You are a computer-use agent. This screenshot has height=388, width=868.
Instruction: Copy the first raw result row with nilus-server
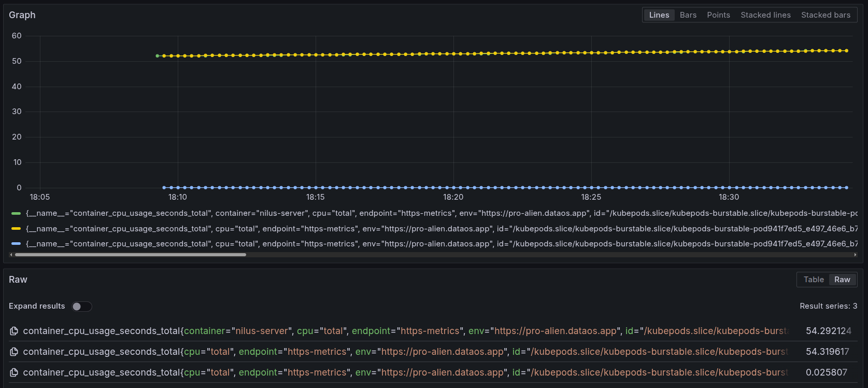(x=14, y=331)
